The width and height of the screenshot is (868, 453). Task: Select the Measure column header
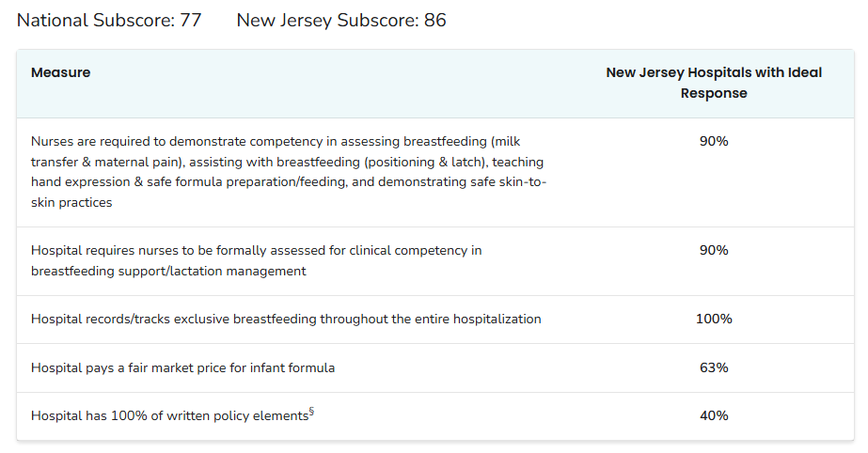pyautogui.click(x=60, y=72)
